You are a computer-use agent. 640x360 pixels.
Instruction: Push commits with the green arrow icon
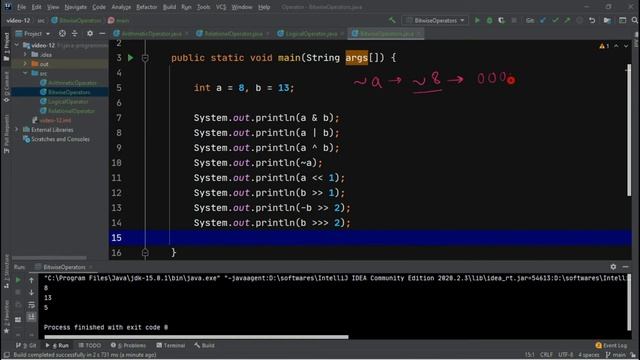pos(567,20)
